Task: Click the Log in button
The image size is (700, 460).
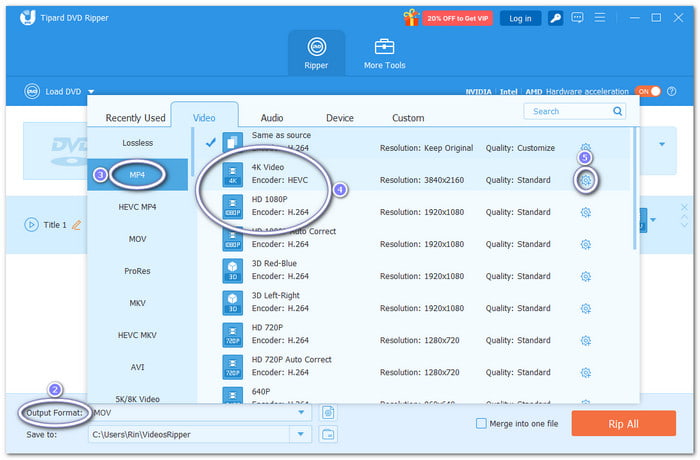Action: tap(520, 18)
